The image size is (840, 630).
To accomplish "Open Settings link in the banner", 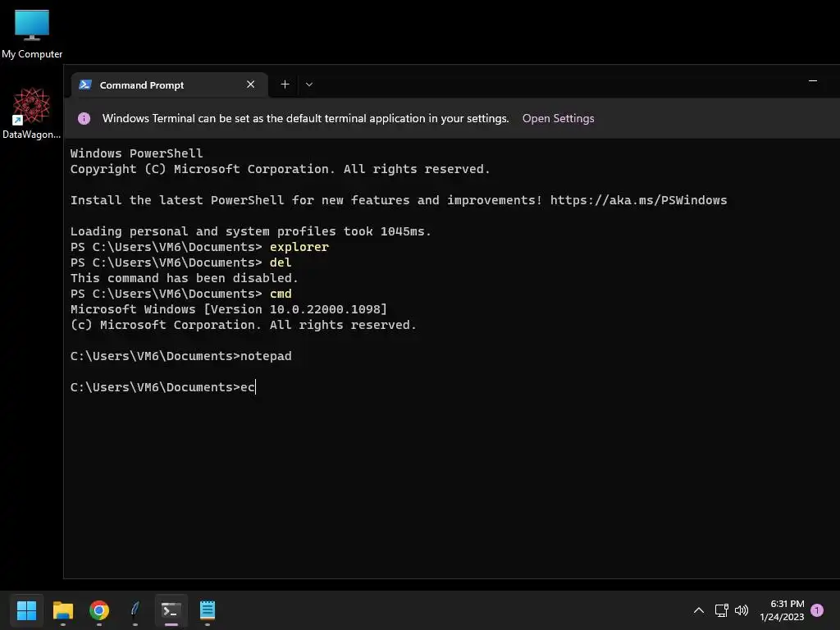I will (558, 118).
